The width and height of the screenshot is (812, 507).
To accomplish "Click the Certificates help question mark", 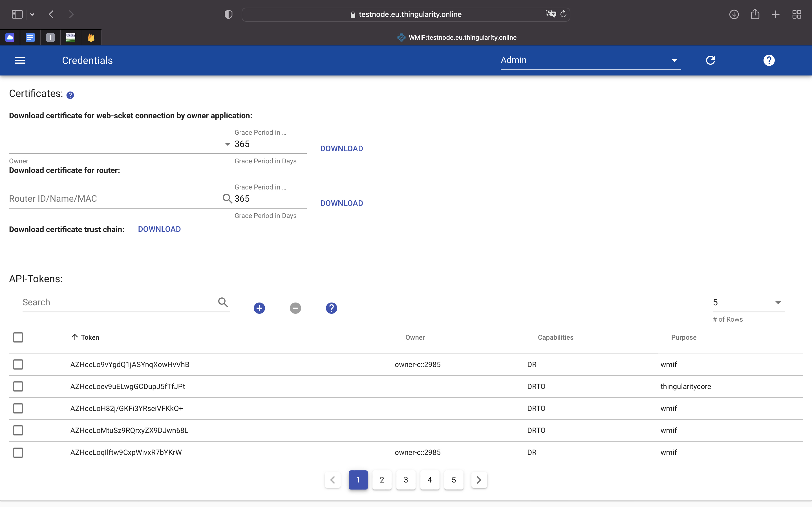I will [70, 95].
